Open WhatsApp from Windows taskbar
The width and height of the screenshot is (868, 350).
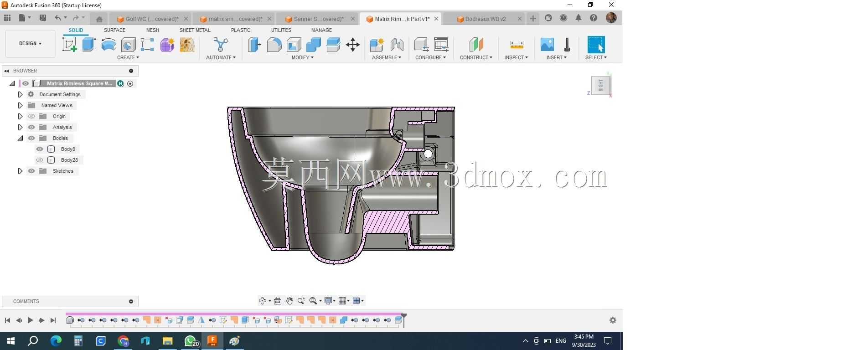[191, 341]
